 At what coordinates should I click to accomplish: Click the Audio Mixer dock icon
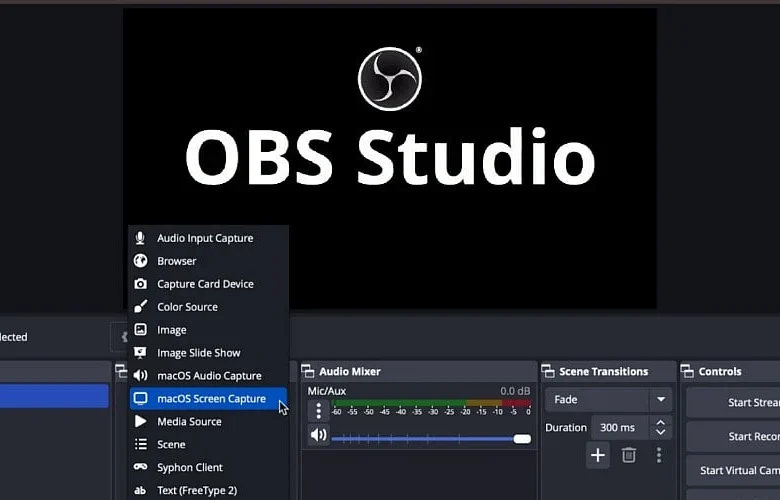(308, 371)
